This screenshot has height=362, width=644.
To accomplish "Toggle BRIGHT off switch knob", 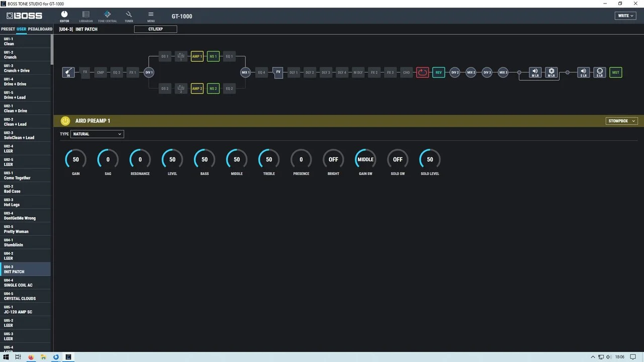I will [333, 159].
